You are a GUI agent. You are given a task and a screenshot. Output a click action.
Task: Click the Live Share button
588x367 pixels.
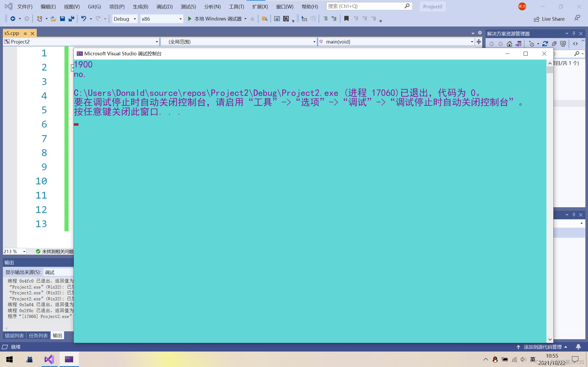[549, 19]
